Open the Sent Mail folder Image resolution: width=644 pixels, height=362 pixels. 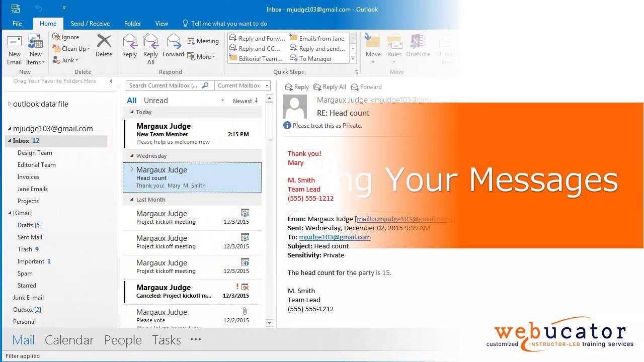click(x=30, y=237)
